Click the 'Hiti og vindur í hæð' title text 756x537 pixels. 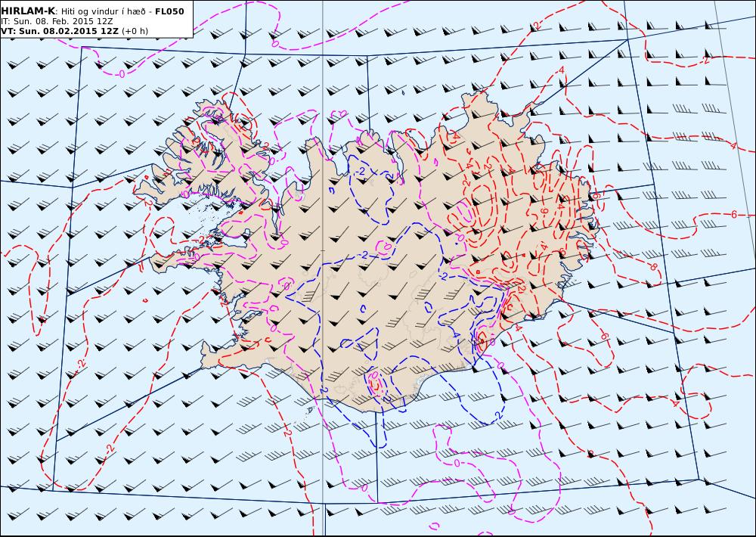point(103,11)
